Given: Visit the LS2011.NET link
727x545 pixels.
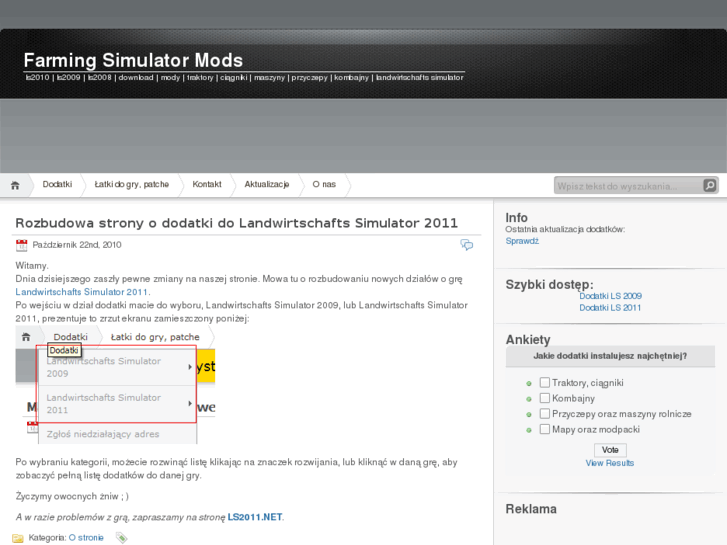Looking at the screenshot, I should (255, 517).
